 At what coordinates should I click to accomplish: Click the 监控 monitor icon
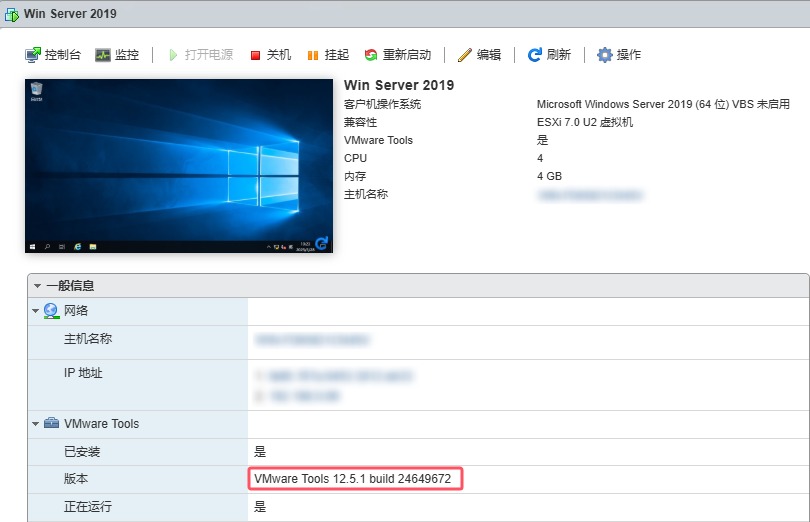[x=103, y=55]
